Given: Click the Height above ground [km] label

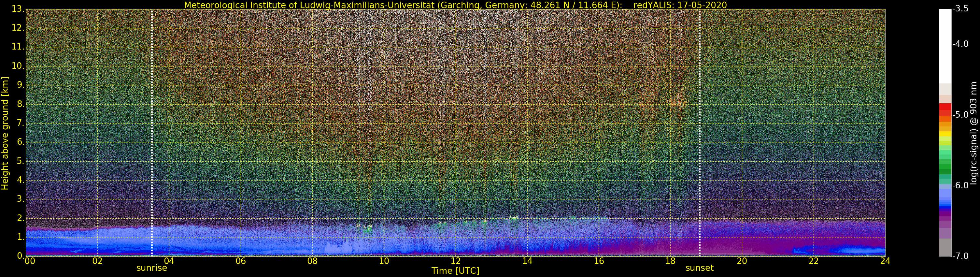Looking at the screenshot, I should (x=5, y=133).
